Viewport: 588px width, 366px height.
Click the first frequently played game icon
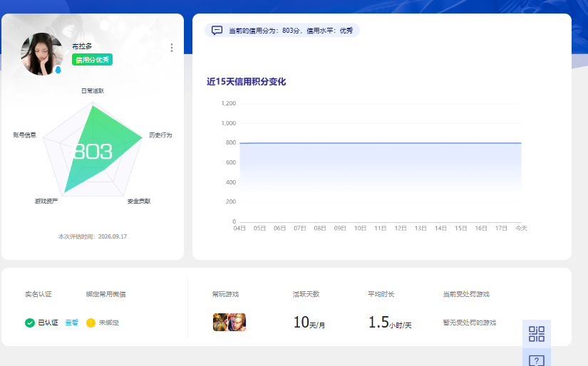(x=220, y=322)
